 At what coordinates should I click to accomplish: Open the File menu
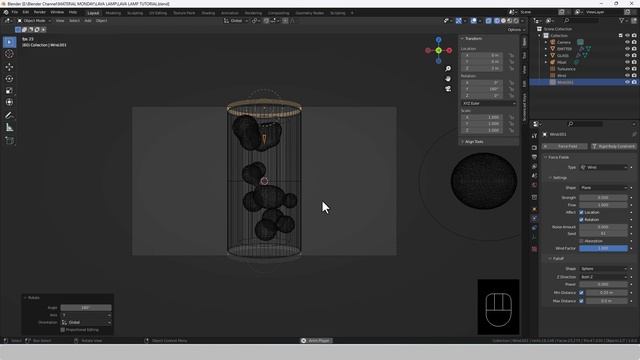(x=15, y=12)
